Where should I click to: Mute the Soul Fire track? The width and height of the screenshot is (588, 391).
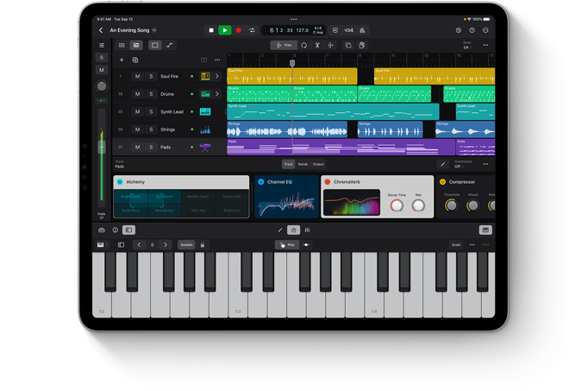(137, 77)
